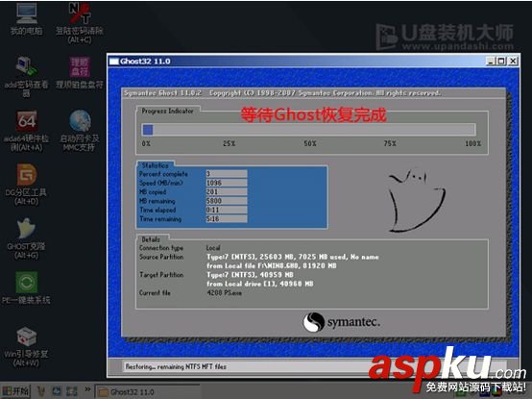Click MB remaining value 5800
This screenshot has width=532, height=399.
(x=227, y=201)
